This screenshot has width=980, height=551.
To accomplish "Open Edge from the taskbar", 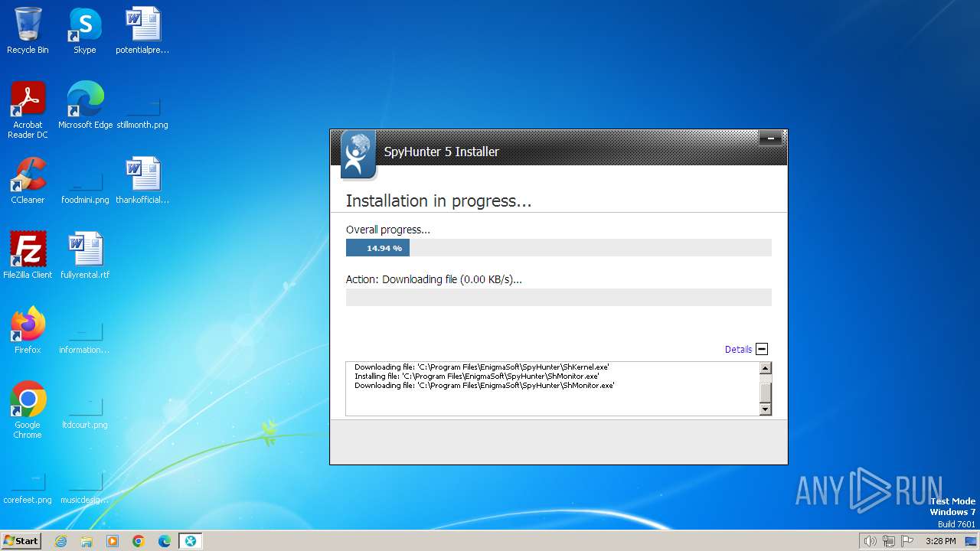I will tap(165, 541).
